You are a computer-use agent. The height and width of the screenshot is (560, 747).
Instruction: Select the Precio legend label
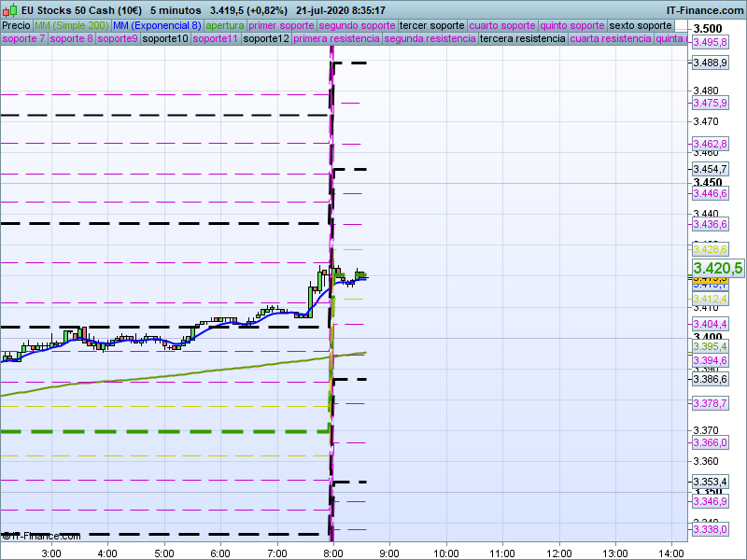pos(16,25)
